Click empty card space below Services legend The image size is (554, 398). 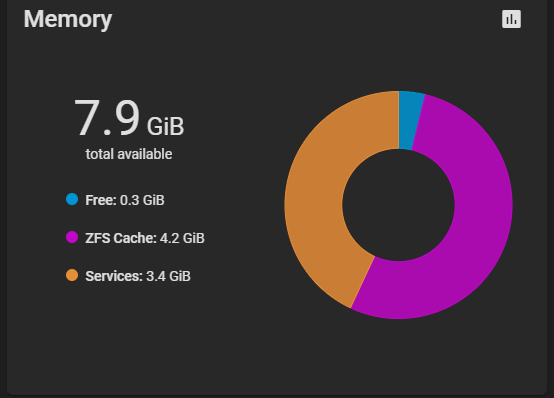tap(134, 336)
